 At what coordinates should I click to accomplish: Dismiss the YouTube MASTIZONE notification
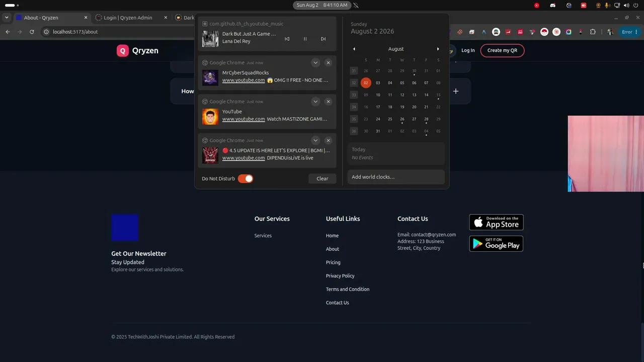click(328, 102)
